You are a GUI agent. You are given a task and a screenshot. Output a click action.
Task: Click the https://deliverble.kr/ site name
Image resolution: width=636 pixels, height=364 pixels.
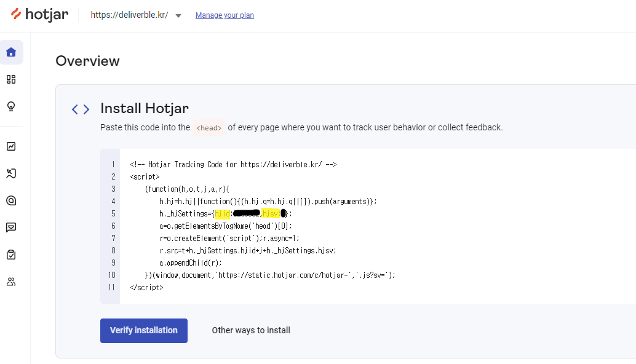pos(129,15)
